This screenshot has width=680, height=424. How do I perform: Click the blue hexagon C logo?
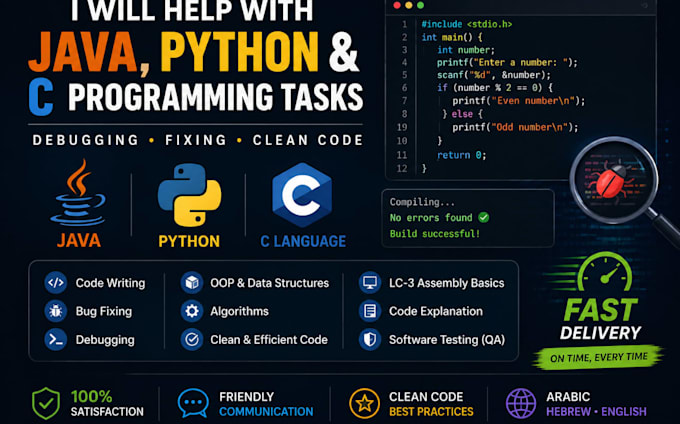coord(302,195)
